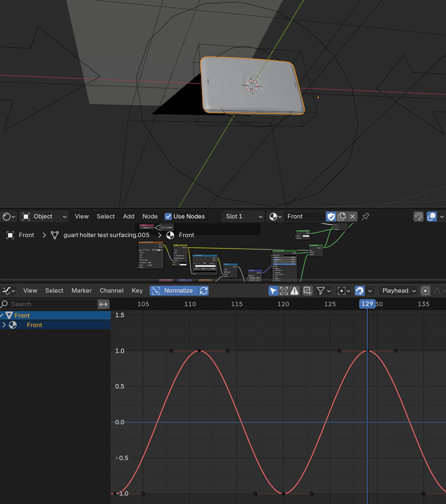The height and width of the screenshot is (504, 446).
Task: Expand the Front material channel row
Action: 4,325
